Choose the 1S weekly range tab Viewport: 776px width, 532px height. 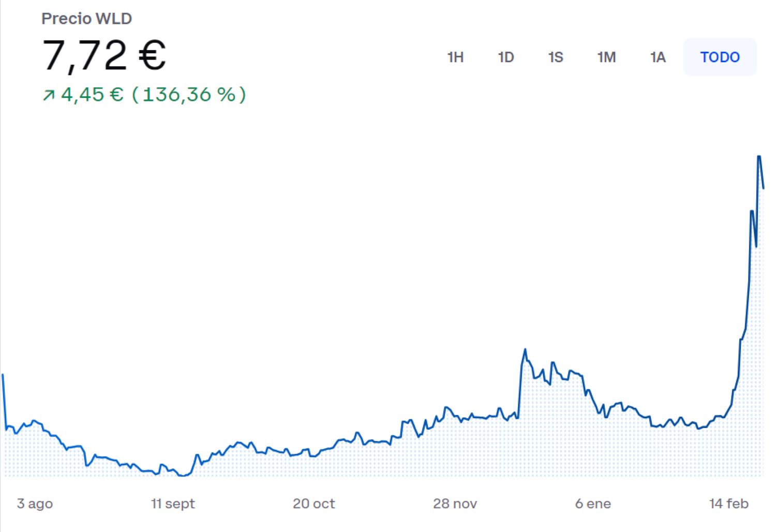click(556, 57)
